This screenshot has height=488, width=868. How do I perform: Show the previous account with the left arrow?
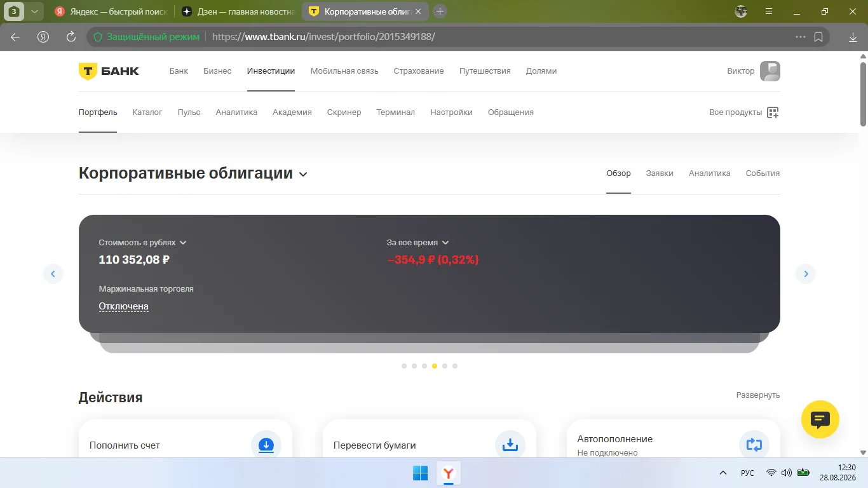point(53,274)
